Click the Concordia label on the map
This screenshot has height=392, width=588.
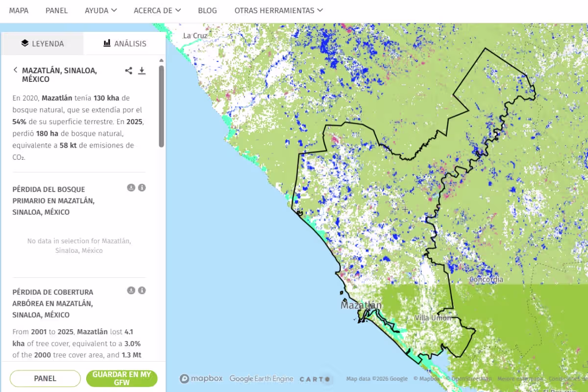pyautogui.click(x=486, y=280)
